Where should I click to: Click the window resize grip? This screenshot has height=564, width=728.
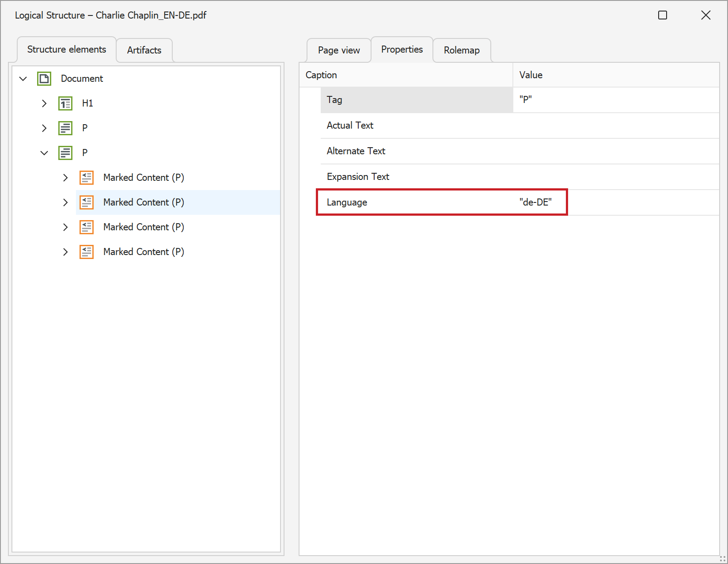pos(723,559)
